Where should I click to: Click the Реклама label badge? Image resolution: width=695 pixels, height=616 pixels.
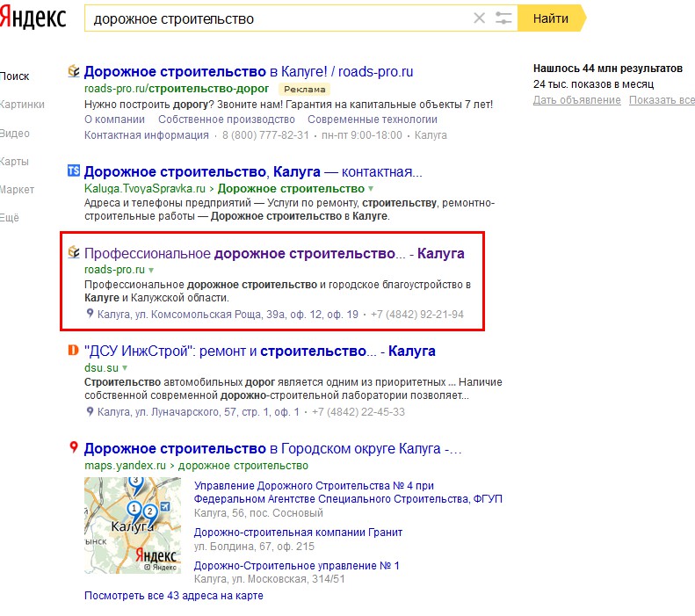[x=305, y=89]
